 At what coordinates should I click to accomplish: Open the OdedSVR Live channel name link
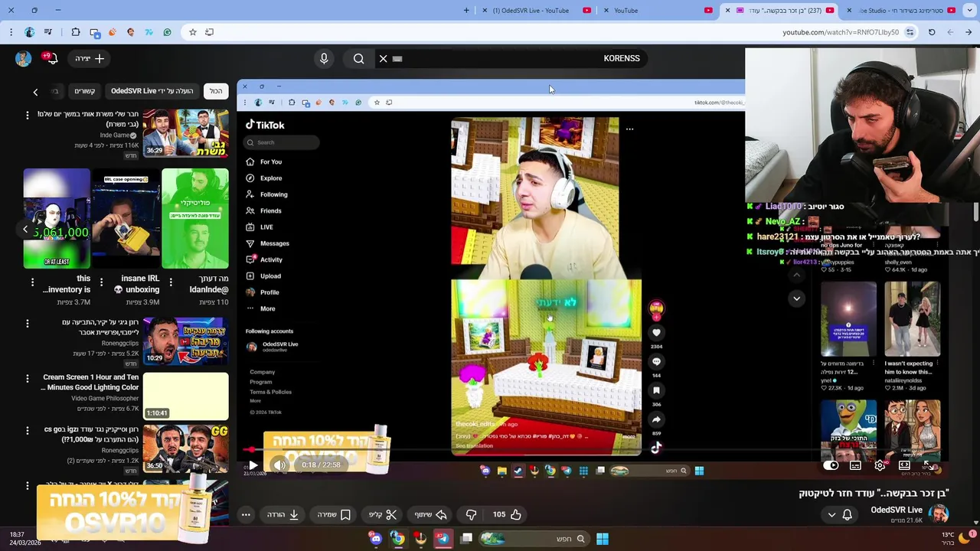pyautogui.click(x=896, y=510)
